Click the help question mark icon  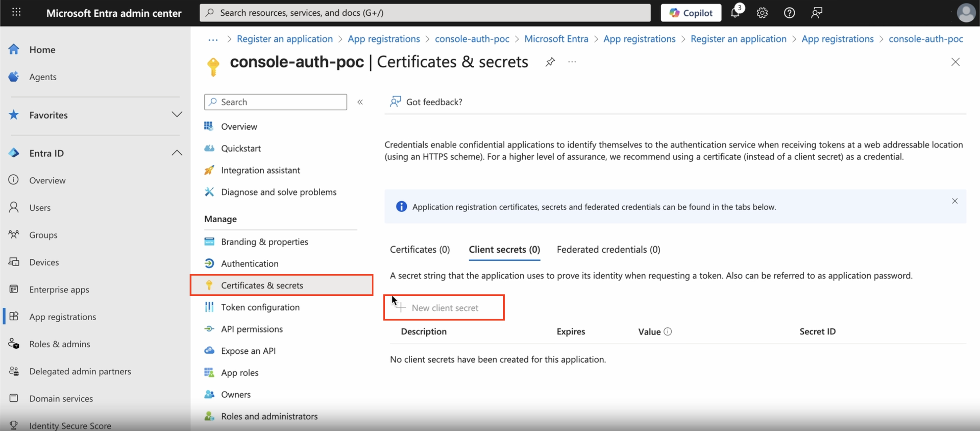[789, 13]
